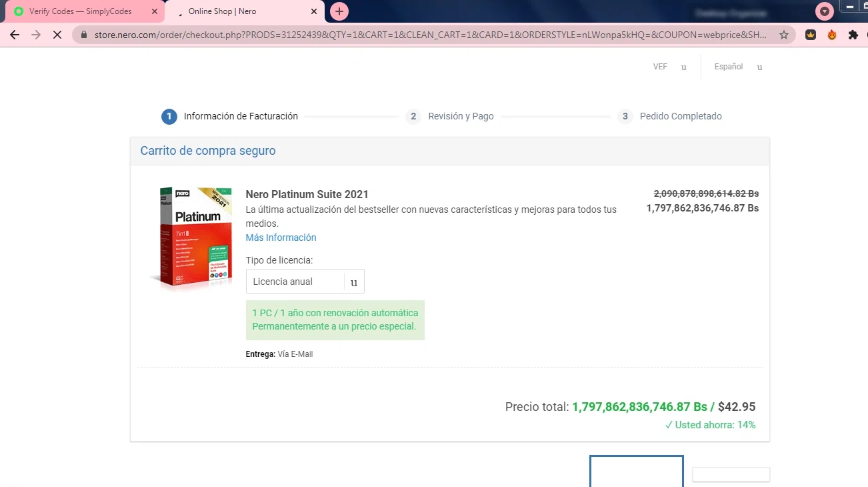Click the Usted ahorra: 14% text
Screen dimensions: 868x487
click(x=710, y=425)
